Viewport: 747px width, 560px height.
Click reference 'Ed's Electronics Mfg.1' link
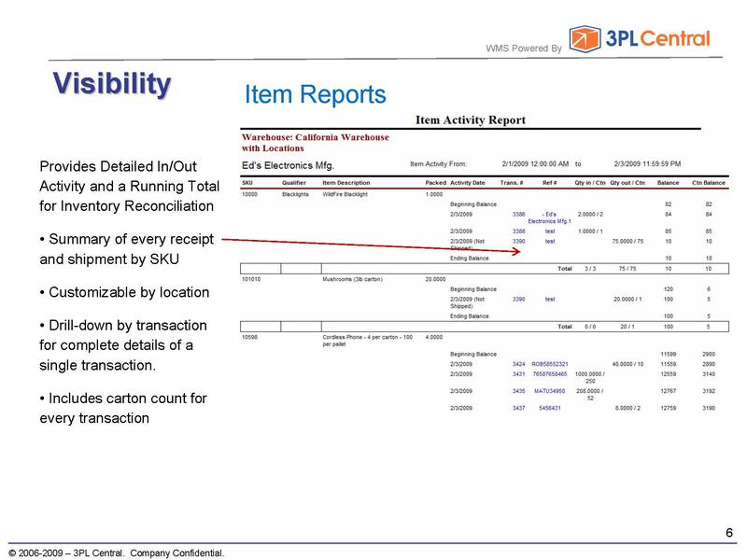click(x=549, y=217)
